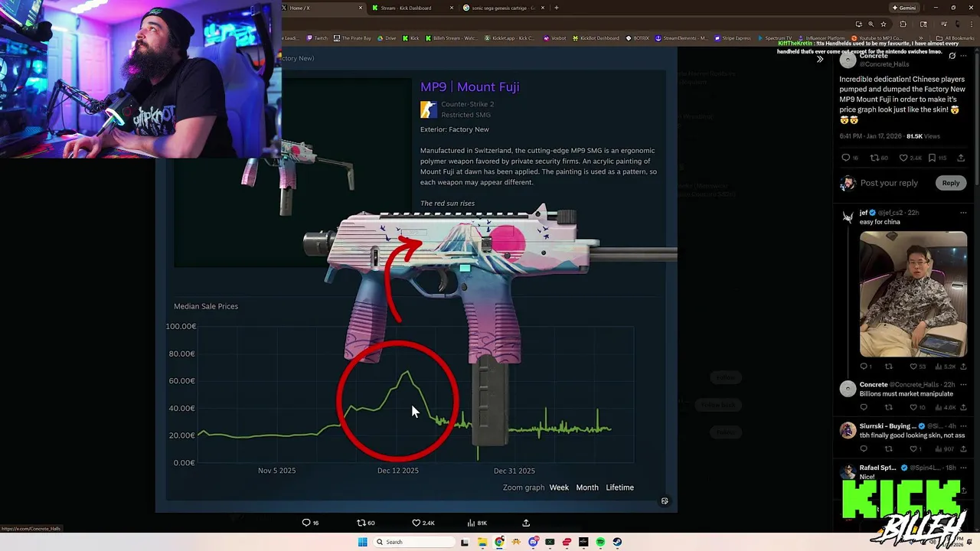Open jef's profile name in replies
This screenshot has width=980, height=551.
[x=863, y=213]
